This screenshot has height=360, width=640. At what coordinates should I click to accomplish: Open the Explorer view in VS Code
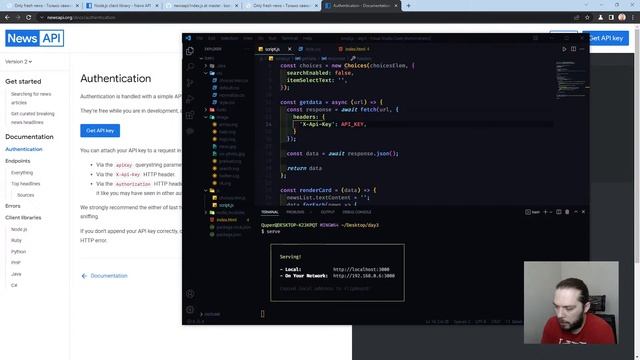click(190, 51)
